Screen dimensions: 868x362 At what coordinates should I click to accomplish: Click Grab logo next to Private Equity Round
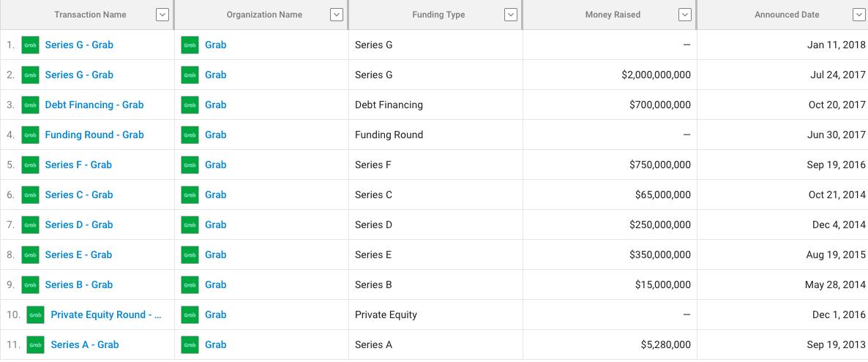tap(35, 314)
